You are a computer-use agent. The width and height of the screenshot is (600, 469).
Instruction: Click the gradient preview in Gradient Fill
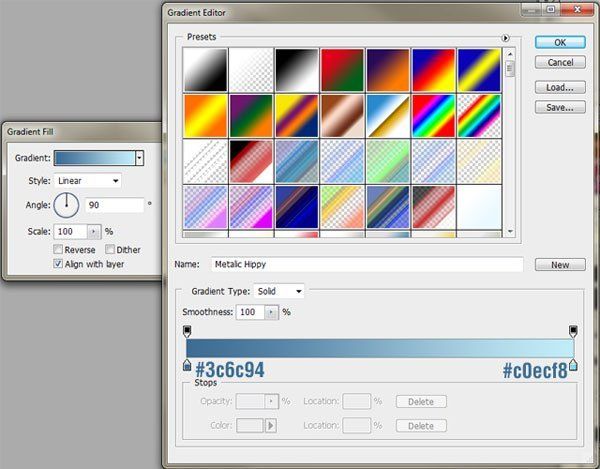95,158
